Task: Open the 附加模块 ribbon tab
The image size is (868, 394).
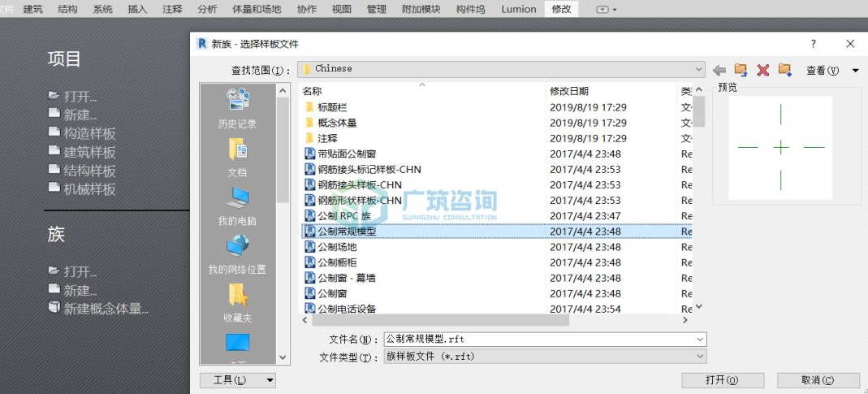Action: pyautogui.click(x=420, y=9)
